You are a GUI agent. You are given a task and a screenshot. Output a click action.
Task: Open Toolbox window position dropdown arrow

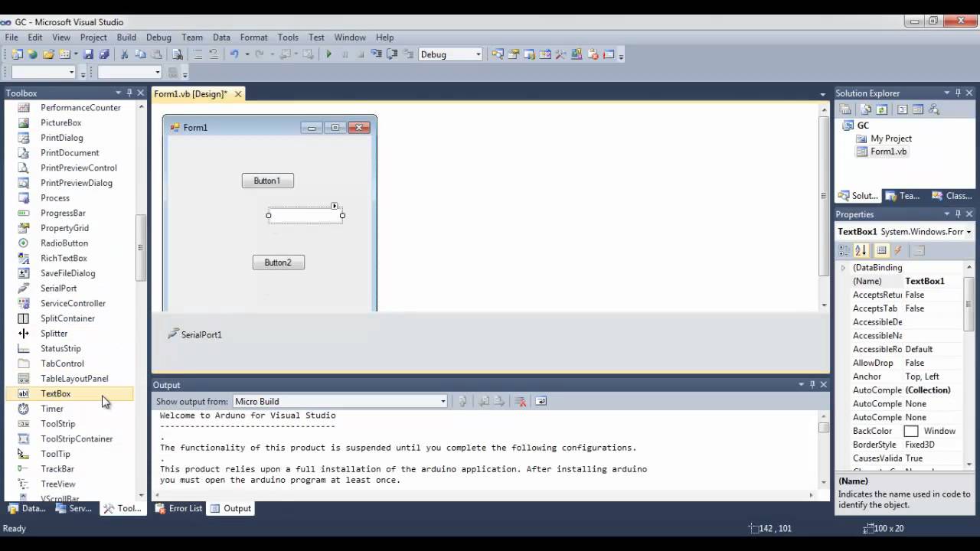click(x=118, y=93)
